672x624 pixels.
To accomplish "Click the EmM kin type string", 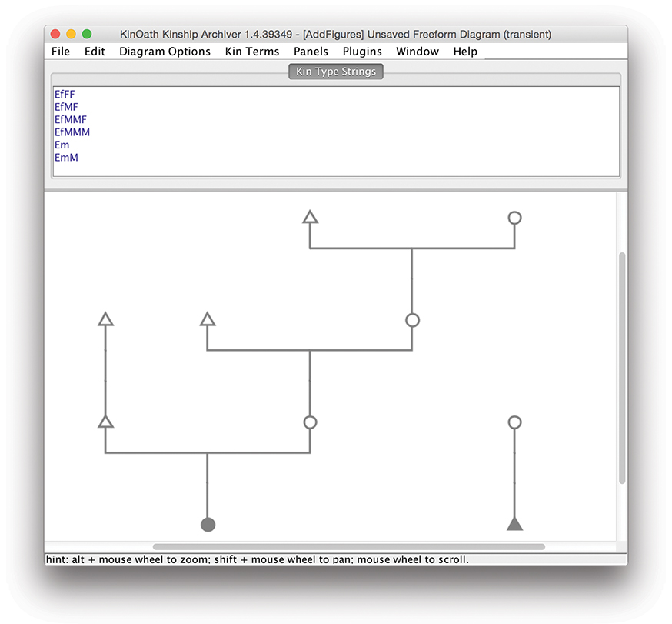I will click(66, 158).
